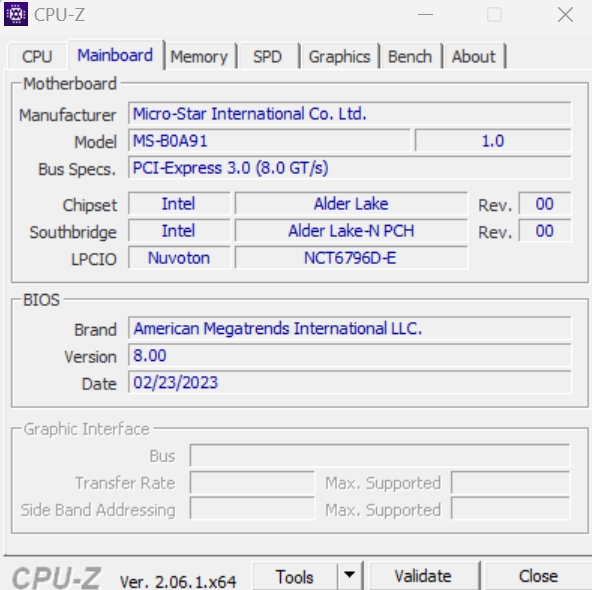Click the model revision value 1.0
This screenshot has height=590, width=592.
click(x=493, y=140)
